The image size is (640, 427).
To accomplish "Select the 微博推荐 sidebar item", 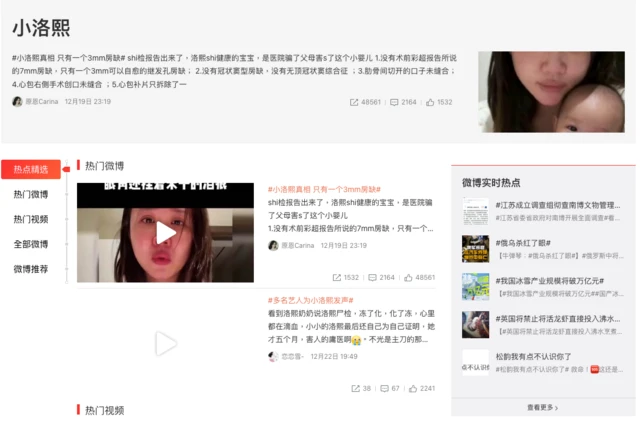I will [x=31, y=269].
